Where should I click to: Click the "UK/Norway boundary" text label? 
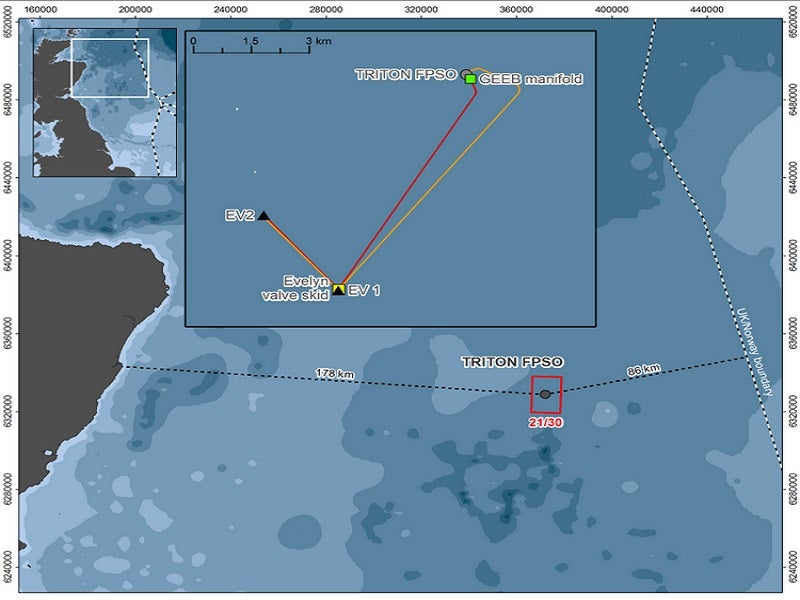click(x=755, y=351)
